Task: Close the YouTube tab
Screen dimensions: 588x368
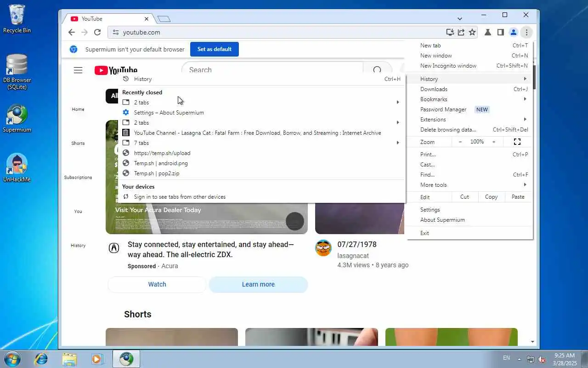Action: coord(147,19)
